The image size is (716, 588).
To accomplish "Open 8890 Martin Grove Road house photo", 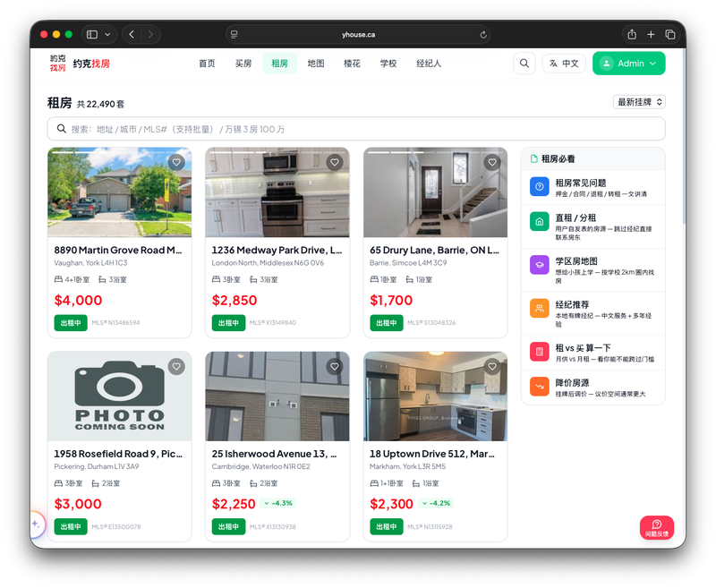I will click(x=120, y=192).
